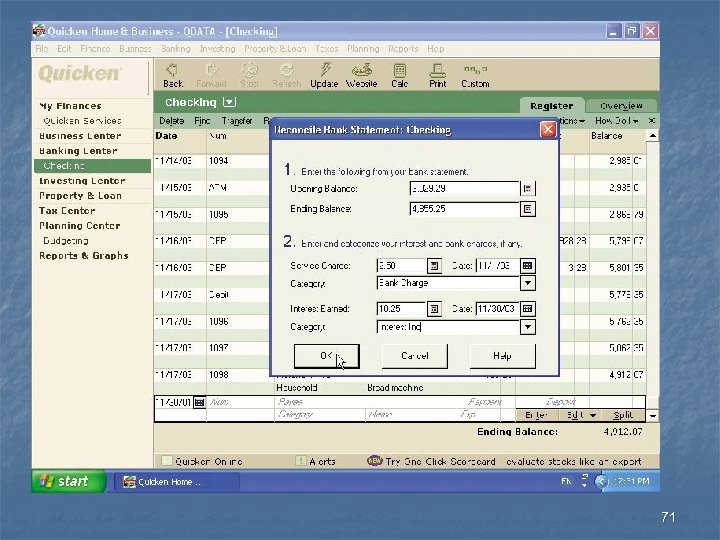The width and height of the screenshot is (720, 540).
Task: Click the Windows Start button
Action: (x=63, y=481)
